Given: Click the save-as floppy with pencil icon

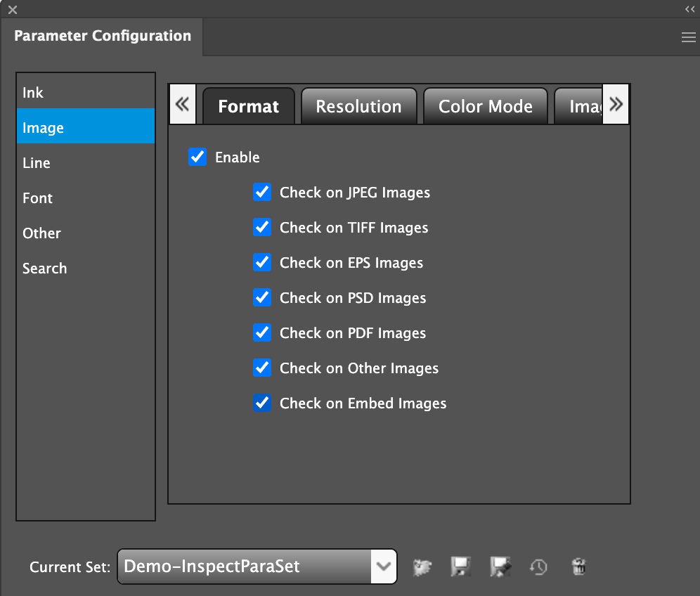Looking at the screenshot, I should (x=500, y=566).
